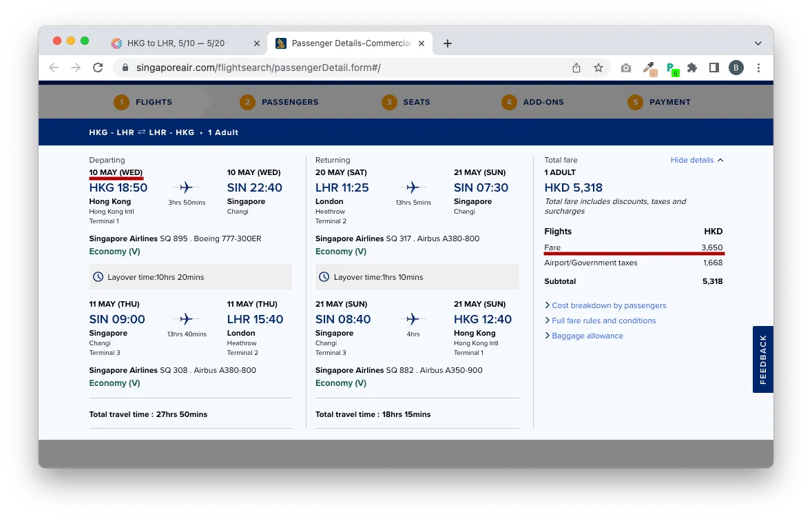The height and width of the screenshot is (519, 812).
Task: Click the camera extension icon
Action: coord(626,68)
